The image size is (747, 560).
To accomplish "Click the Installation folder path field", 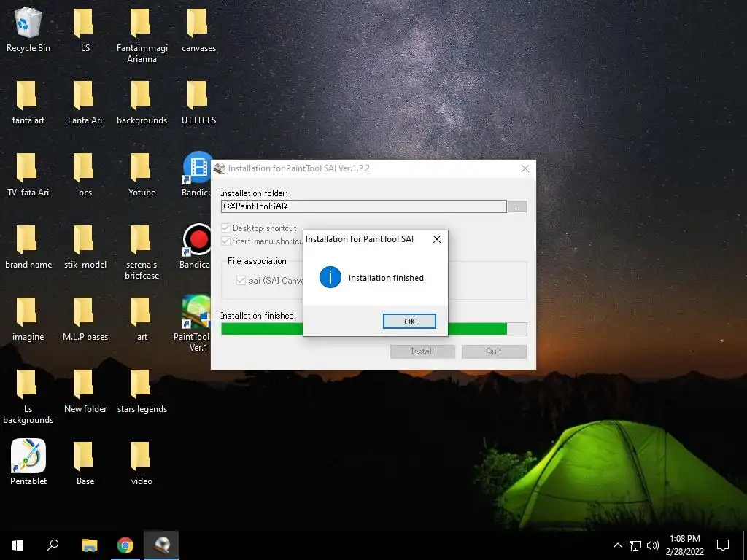I will pos(363,206).
